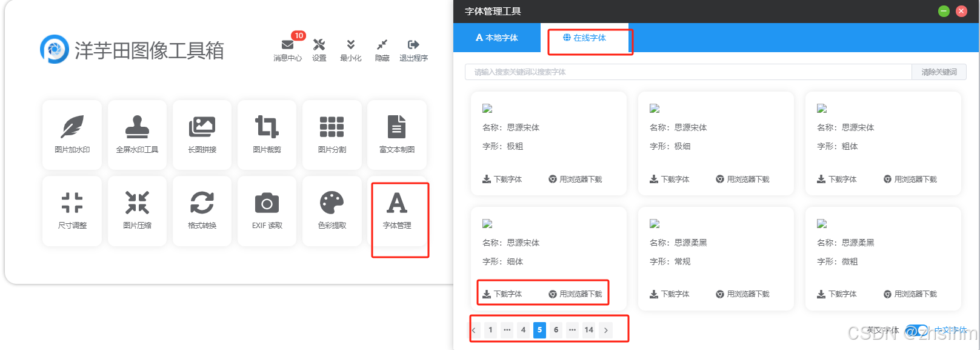Open the 图片加水印 watermark tool

(72, 135)
